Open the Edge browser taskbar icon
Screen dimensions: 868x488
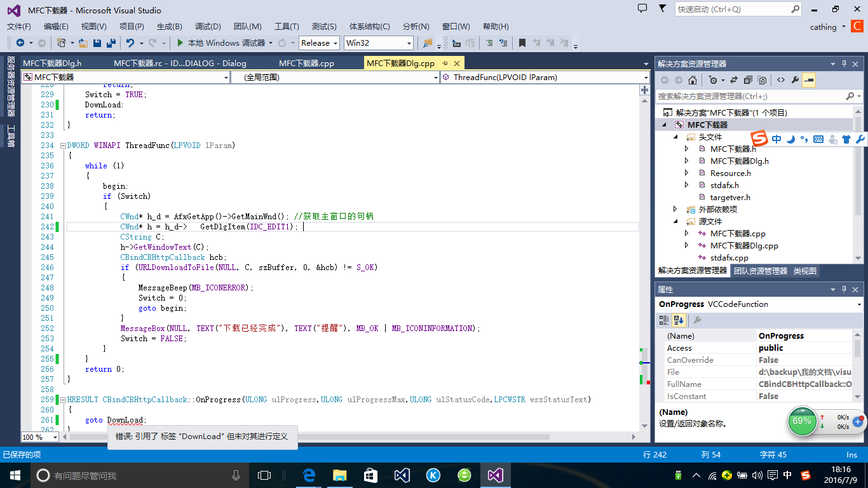tap(309, 475)
